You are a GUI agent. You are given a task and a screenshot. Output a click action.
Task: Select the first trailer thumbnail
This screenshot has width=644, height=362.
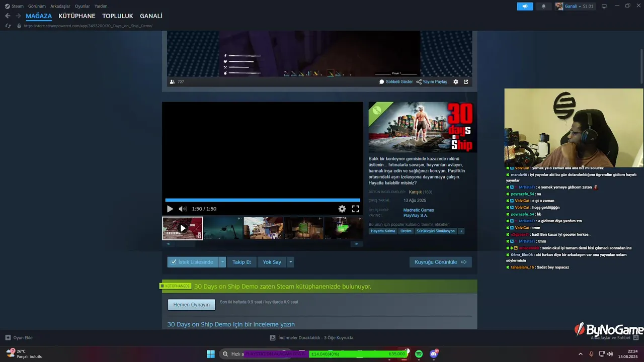(x=182, y=228)
